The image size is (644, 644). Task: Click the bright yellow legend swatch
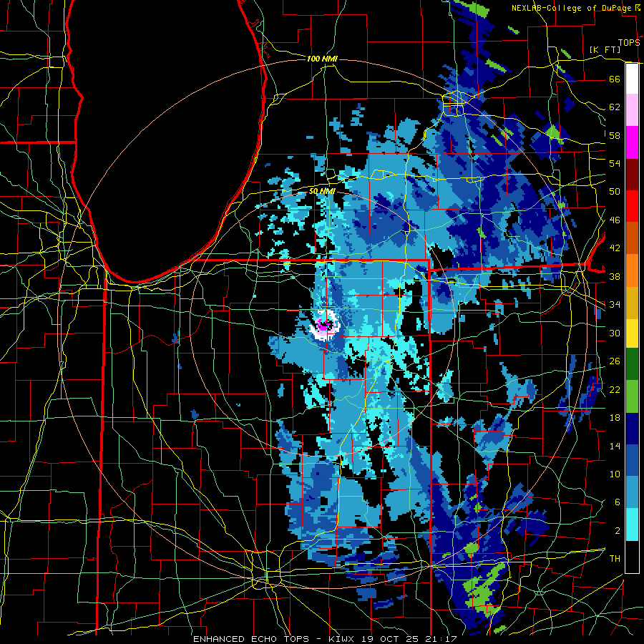click(632, 333)
